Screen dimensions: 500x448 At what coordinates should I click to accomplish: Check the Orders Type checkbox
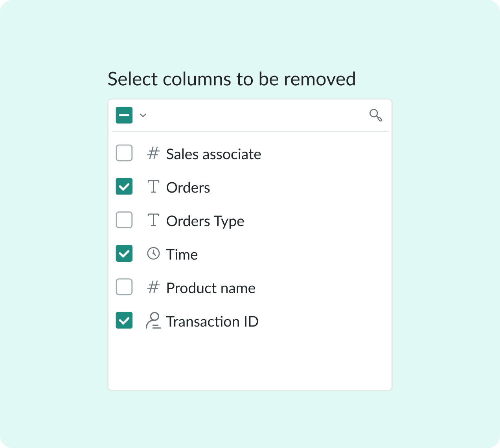coord(124,220)
